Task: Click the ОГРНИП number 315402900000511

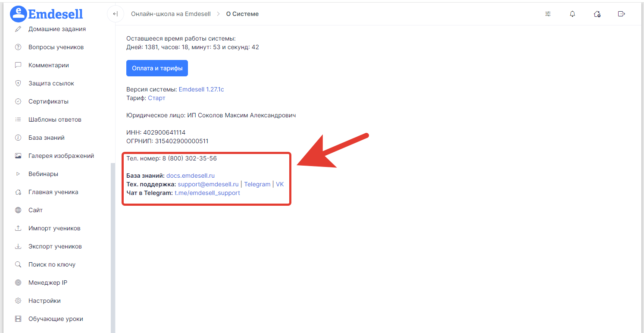Action: pyautogui.click(x=181, y=141)
